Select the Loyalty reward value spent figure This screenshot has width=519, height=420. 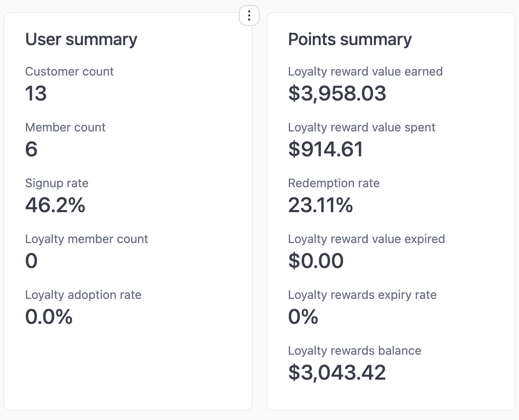(325, 149)
